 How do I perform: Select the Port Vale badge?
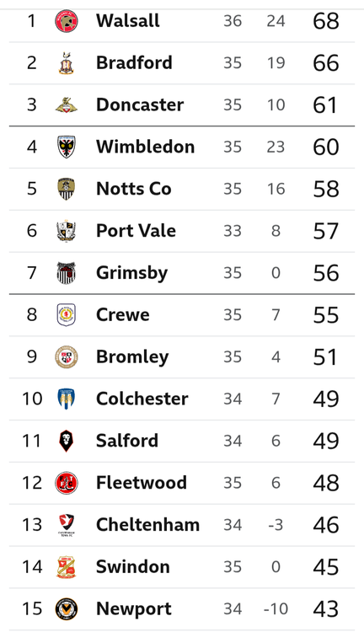67,231
